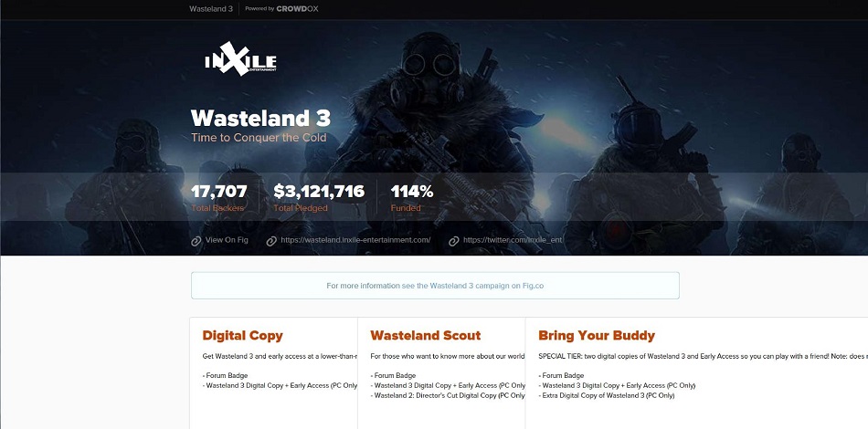Click the chain icon beside the Twitter URL
The height and width of the screenshot is (429, 868).
pyautogui.click(x=454, y=241)
